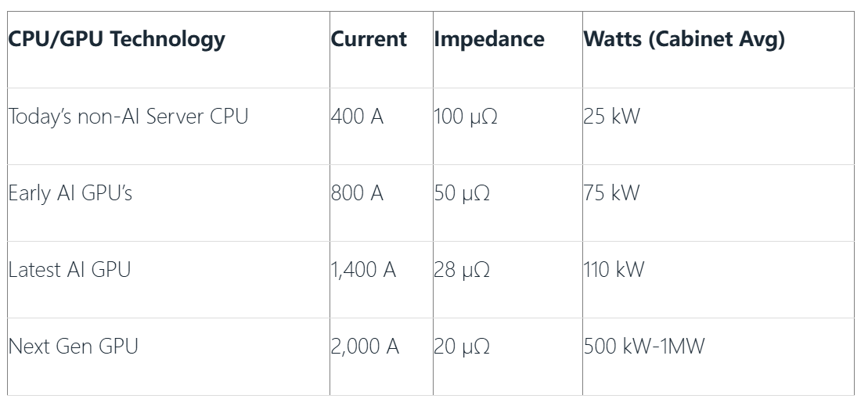Viewport: 868px width, 406px height.
Task: Select the 25 kW watts cell
Action: point(611,117)
